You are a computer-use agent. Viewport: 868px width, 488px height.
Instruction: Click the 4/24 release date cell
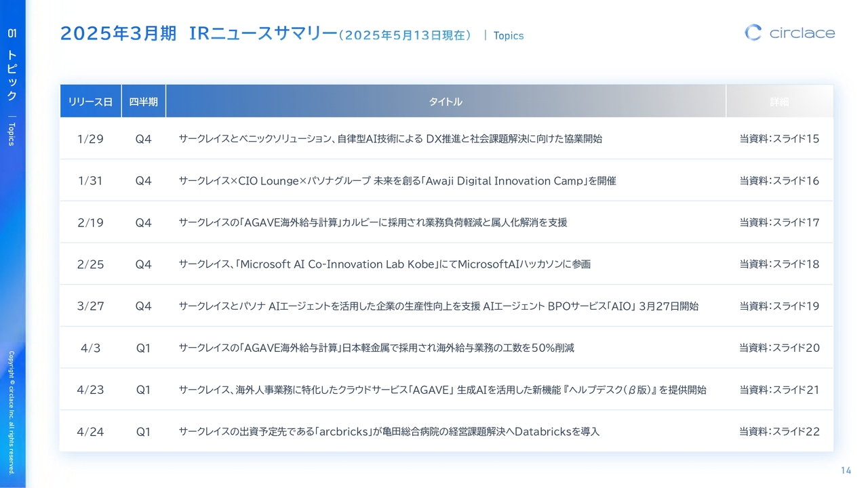90,432
